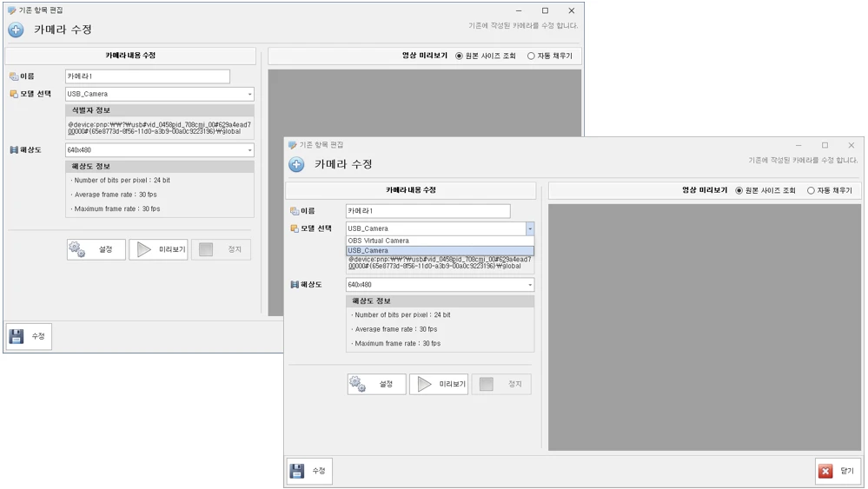Click the floppy disk save icon in the back window
Viewport: 868px width, 489px height.
(x=17, y=336)
